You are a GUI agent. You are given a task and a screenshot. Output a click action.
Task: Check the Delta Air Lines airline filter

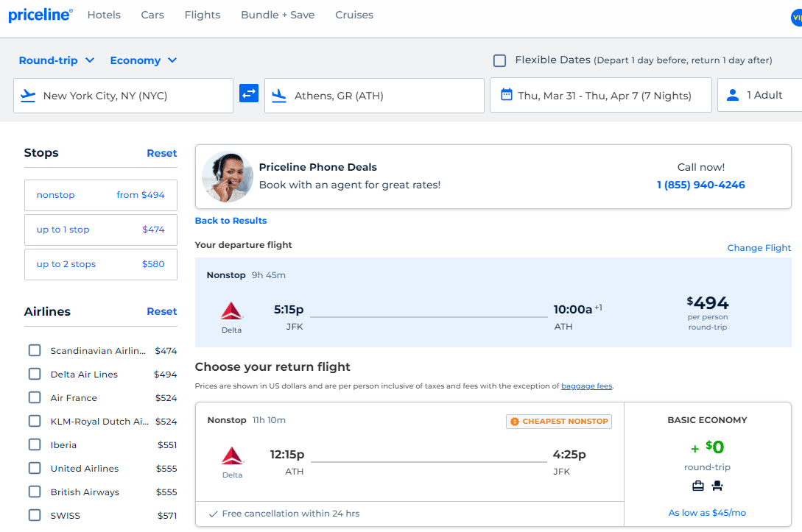tap(34, 374)
